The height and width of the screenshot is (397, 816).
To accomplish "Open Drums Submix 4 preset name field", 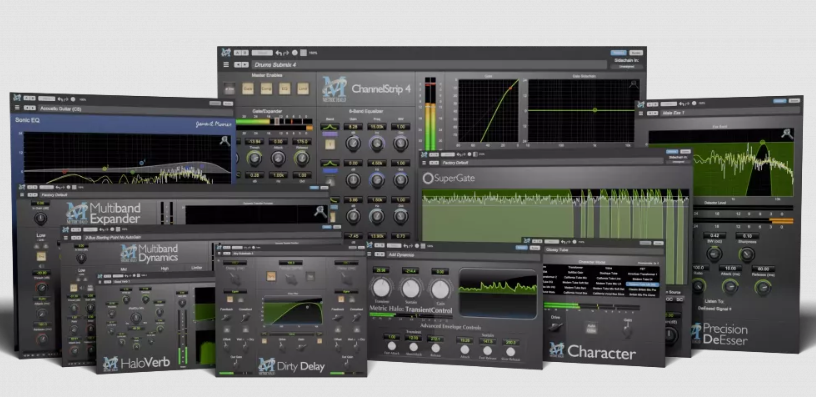I will point(429,65).
